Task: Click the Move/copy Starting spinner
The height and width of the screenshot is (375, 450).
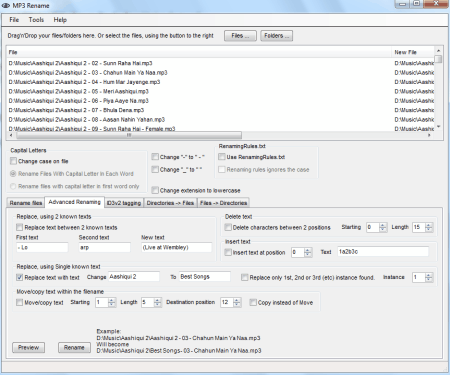Action: [105, 302]
